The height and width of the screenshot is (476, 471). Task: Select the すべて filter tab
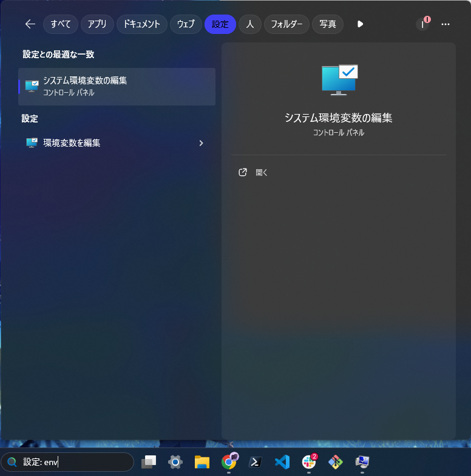pos(61,24)
